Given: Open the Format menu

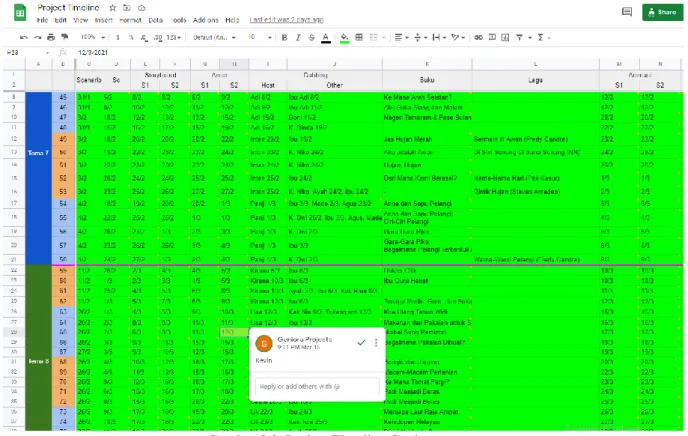Looking at the screenshot, I should pyautogui.click(x=130, y=20).
